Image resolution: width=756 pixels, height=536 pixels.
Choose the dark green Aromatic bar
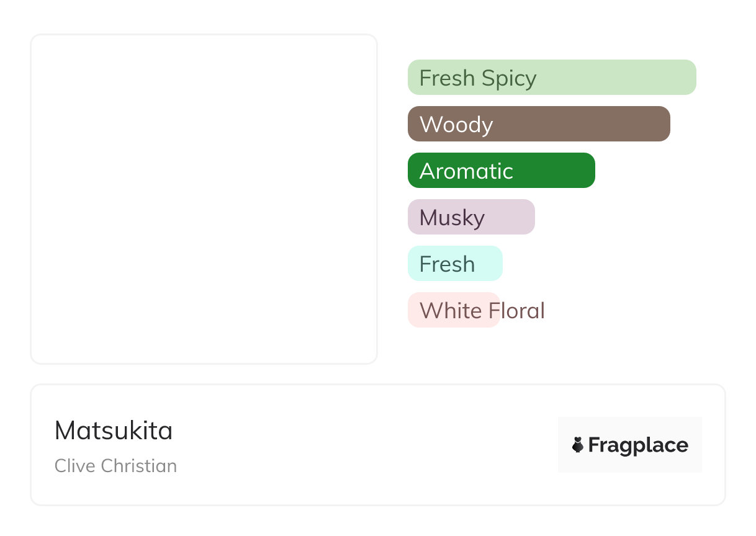(x=502, y=171)
